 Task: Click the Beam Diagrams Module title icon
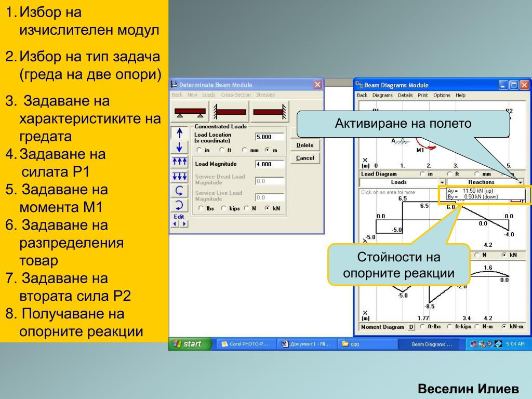click(359, 85)
